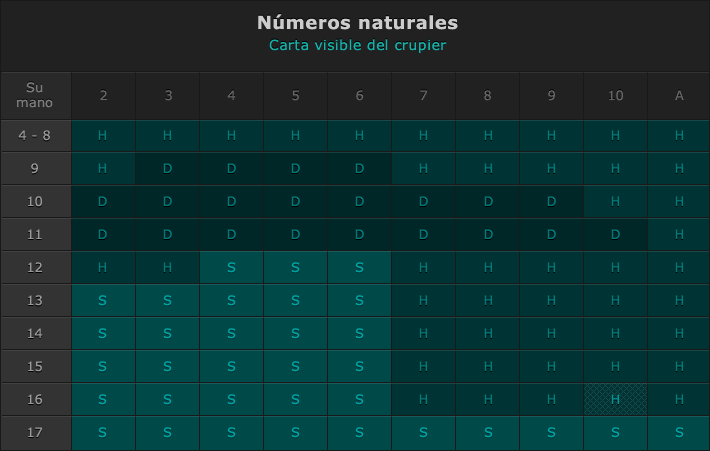
Task: Click the S cell for hand 13 vs dealer 6
Action: 360,301
